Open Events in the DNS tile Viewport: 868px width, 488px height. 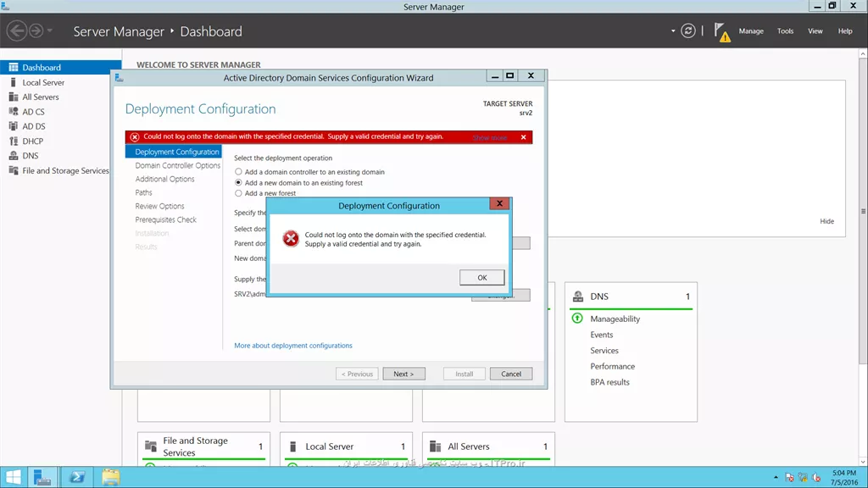[601, 335]
